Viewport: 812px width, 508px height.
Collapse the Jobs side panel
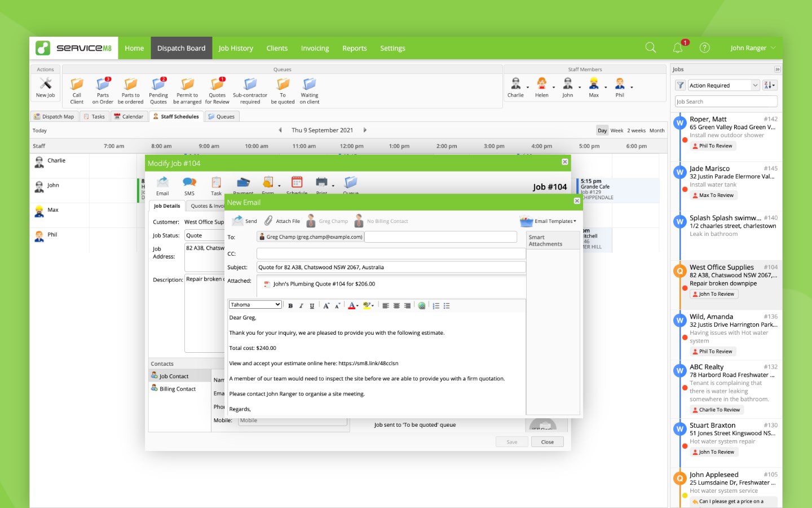pos(777,69)
